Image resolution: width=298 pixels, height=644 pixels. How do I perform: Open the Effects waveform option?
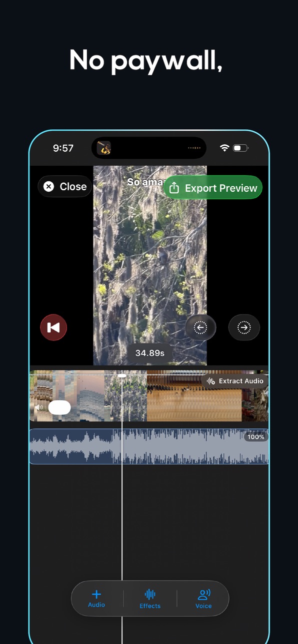[x=150, y=599]
